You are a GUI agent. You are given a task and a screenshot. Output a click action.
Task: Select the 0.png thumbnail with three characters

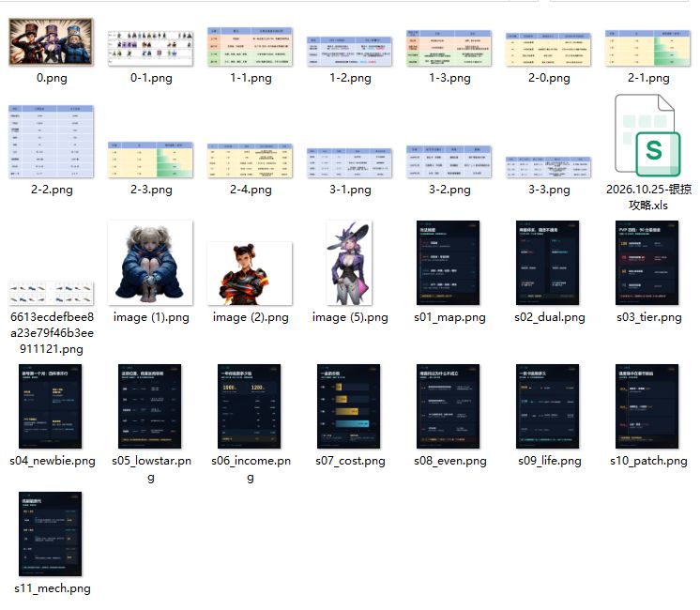(x=51, y=41)
